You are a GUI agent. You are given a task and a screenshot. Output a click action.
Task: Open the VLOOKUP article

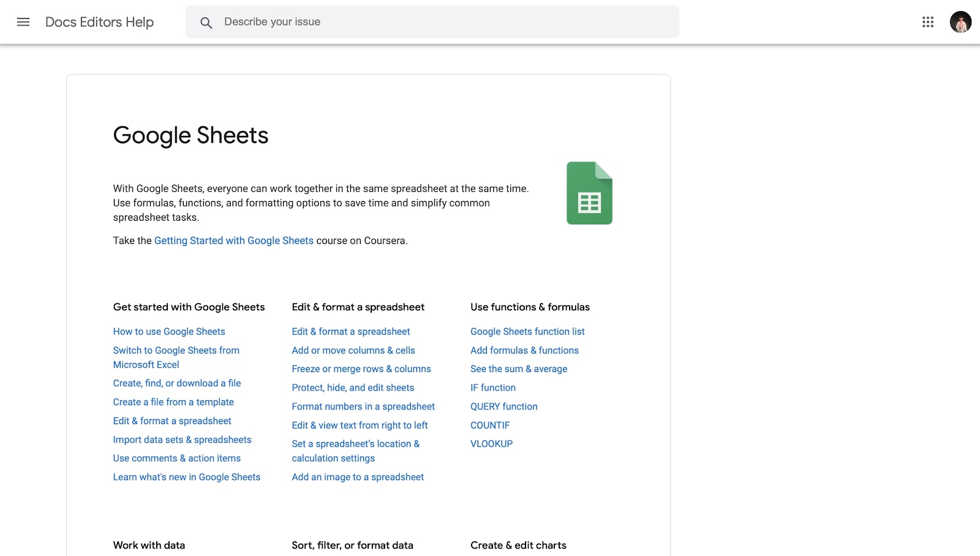(492, 444)
